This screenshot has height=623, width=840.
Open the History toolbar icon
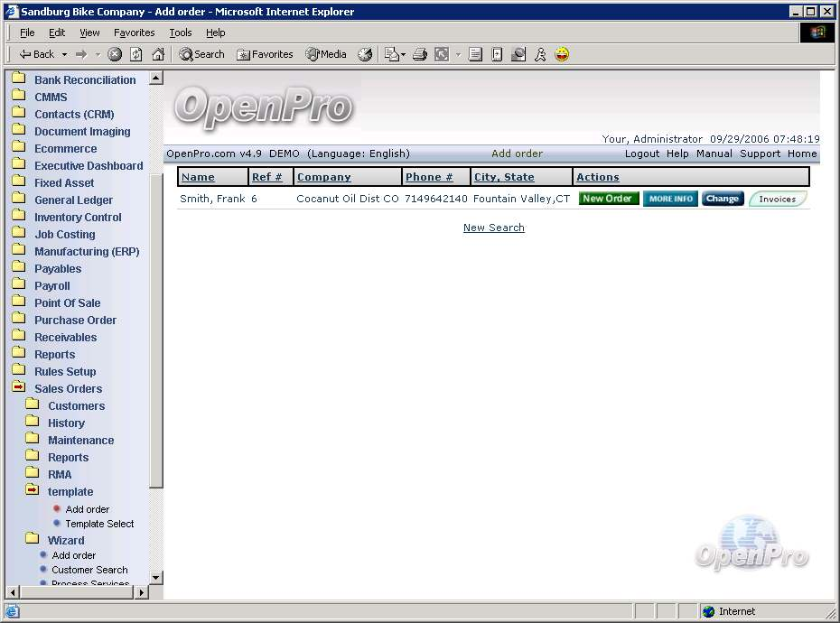(365, 54)
